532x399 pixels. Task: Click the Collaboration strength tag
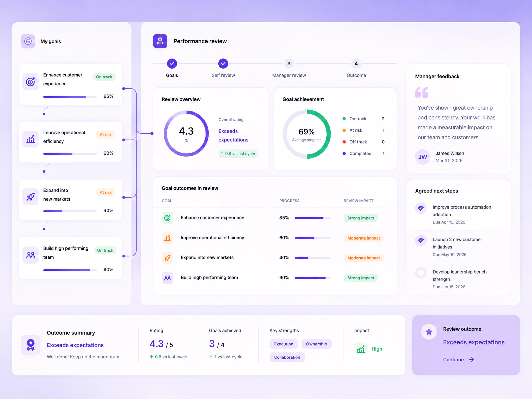pyautogui.click(x=287, y=357)
